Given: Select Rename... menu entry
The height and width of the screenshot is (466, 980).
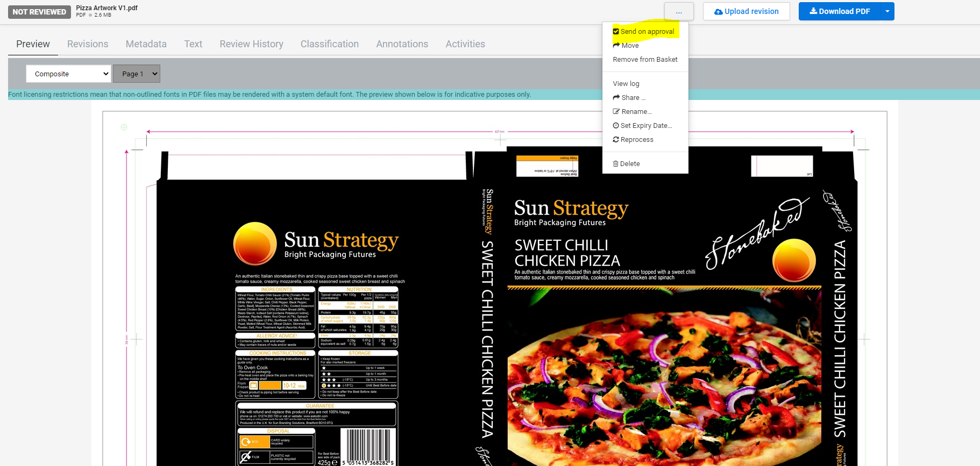Looking at the screenshot, I should (645, 111).
